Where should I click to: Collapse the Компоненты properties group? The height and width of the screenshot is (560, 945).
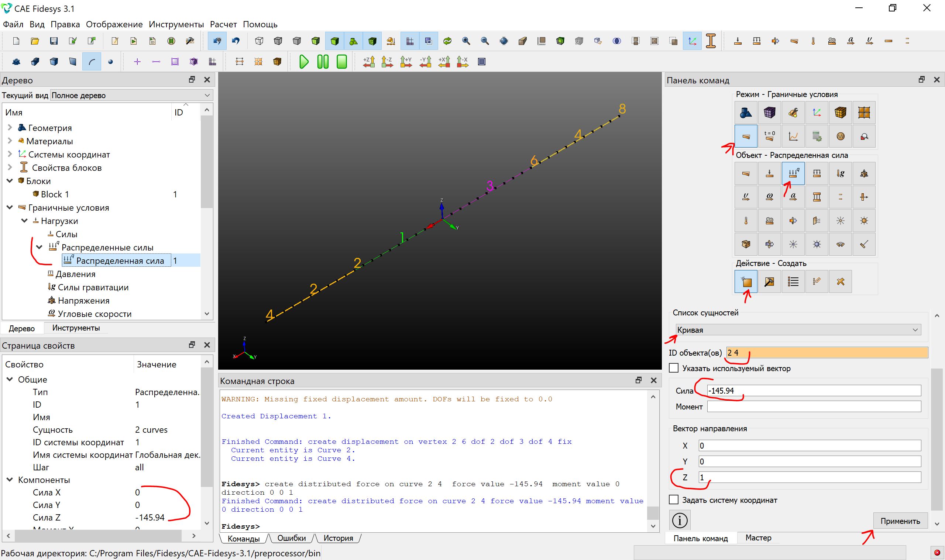[x=10, y=480]
